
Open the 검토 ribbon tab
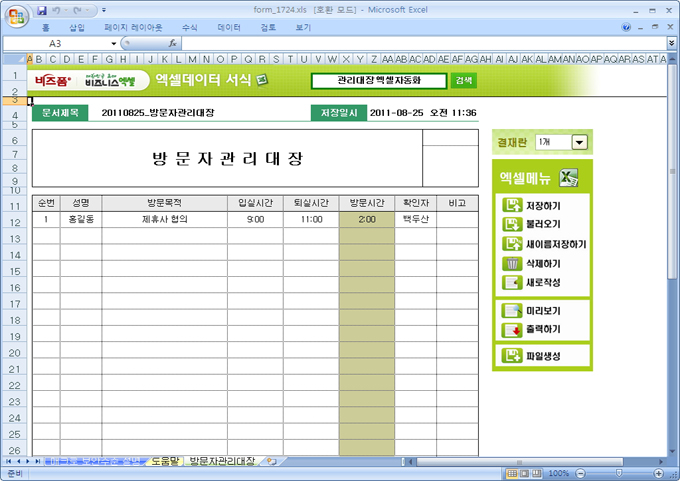pos(268,28)
